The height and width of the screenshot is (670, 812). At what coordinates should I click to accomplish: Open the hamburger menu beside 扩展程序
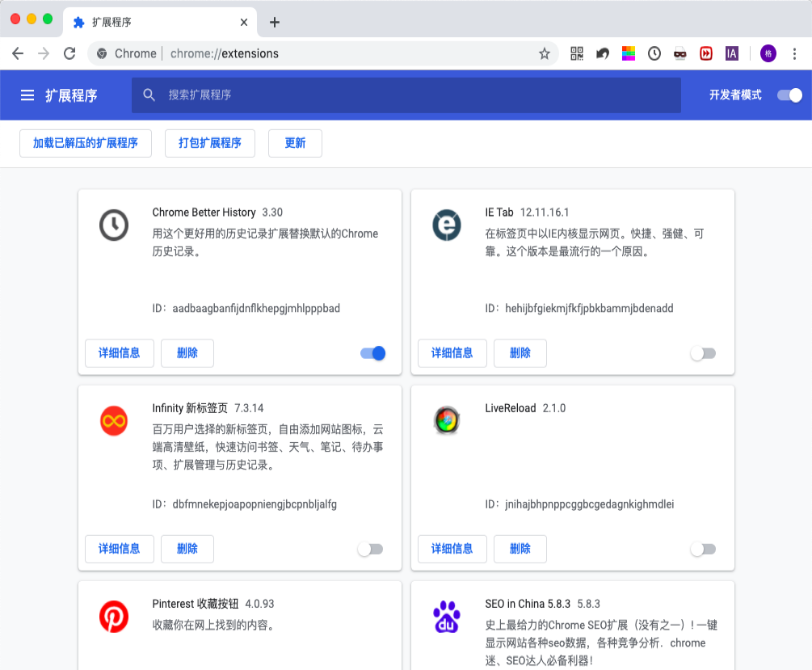pos(27,95)
